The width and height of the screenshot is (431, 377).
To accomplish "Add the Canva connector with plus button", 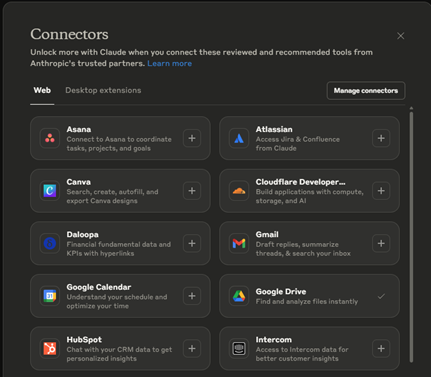I will [x=192, y=191].
